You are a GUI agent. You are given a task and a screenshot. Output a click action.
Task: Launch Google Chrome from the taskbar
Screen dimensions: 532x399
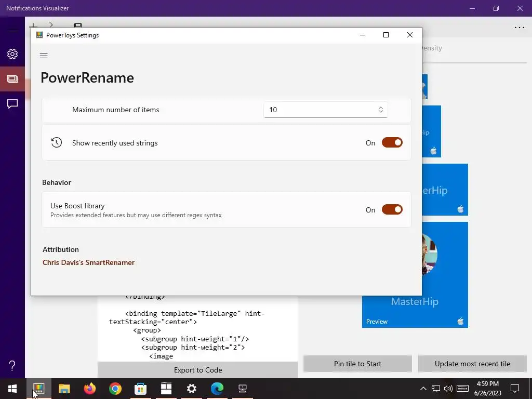point(115,389)
